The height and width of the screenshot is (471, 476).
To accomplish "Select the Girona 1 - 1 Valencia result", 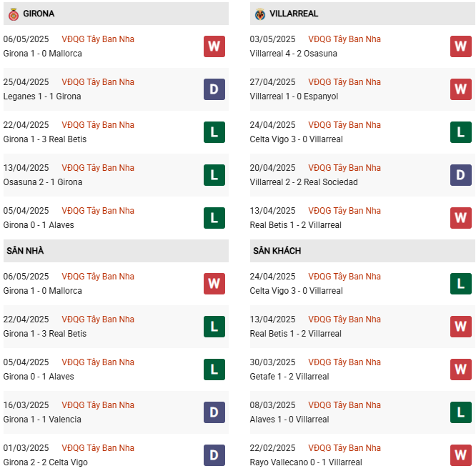I will point(42,420).
